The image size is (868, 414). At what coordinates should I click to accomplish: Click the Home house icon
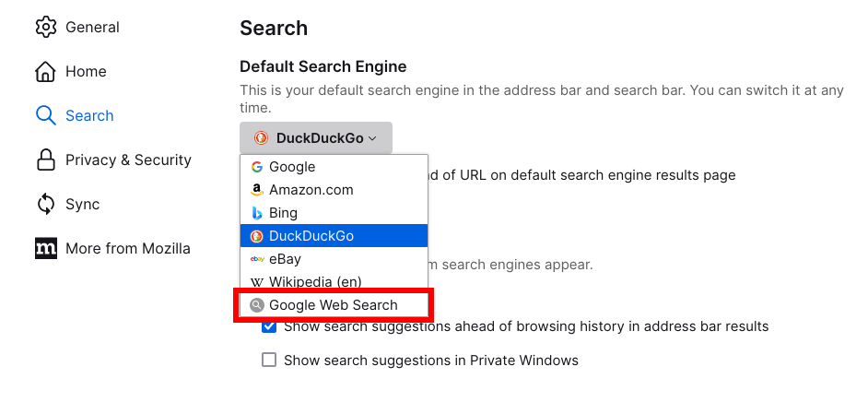[x=46, y=72]
